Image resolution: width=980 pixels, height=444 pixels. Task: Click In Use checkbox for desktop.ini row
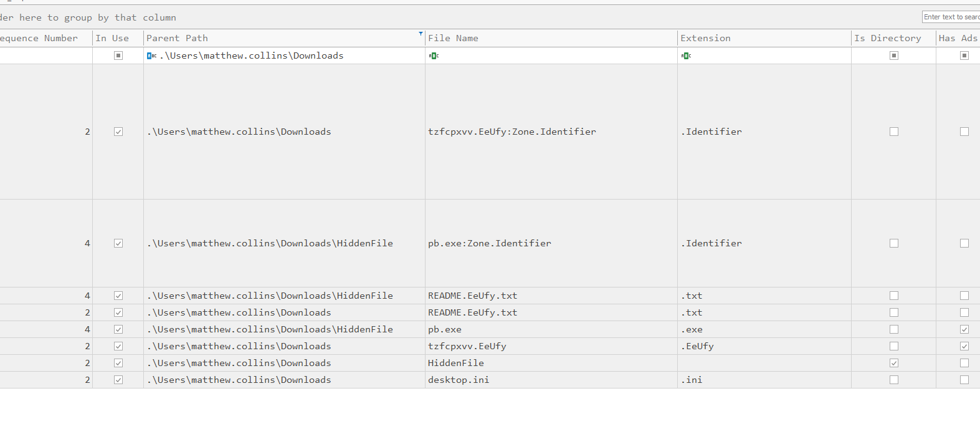[118, 380]
